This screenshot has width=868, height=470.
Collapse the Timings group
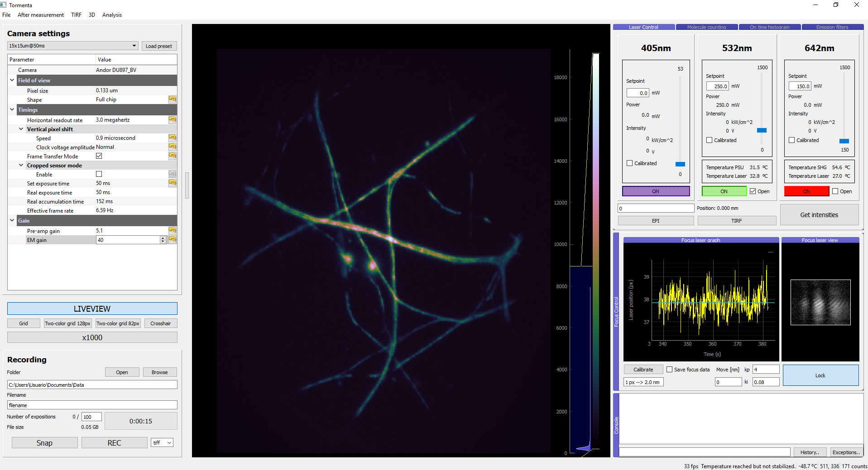tap(12, 109)
